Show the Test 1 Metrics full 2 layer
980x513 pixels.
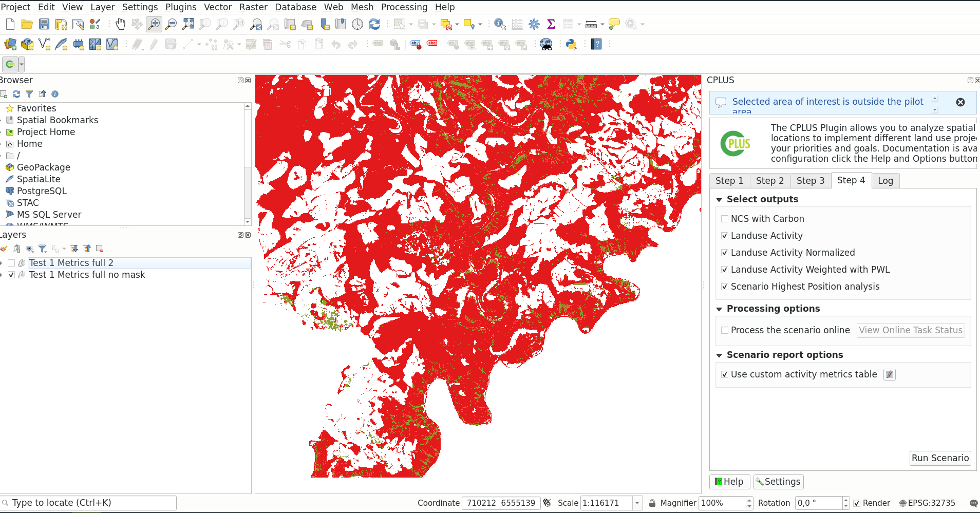point(11,263)
